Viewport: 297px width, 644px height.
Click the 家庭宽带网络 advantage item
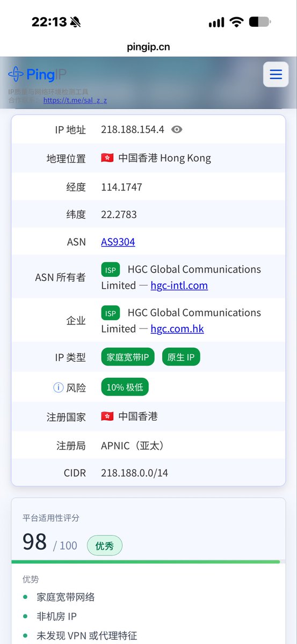pos(66,597)
